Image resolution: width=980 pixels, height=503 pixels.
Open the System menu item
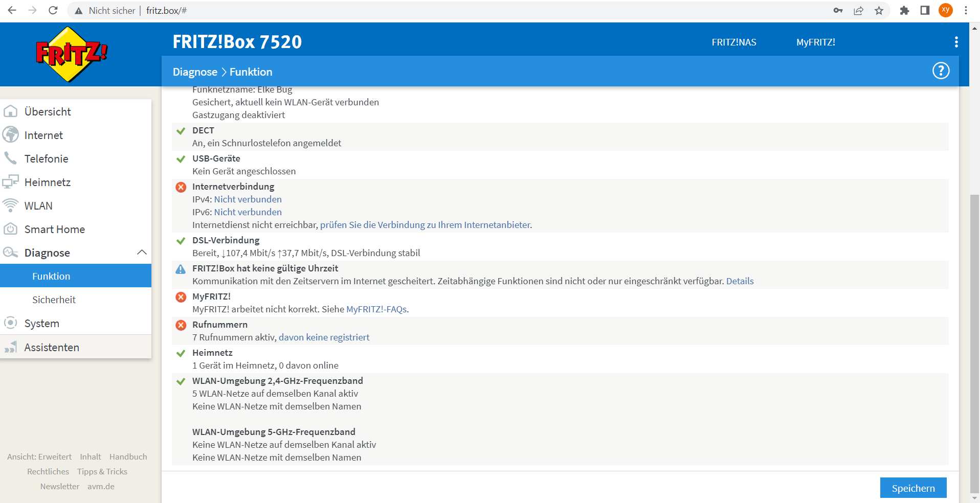[x=76, y=323]
